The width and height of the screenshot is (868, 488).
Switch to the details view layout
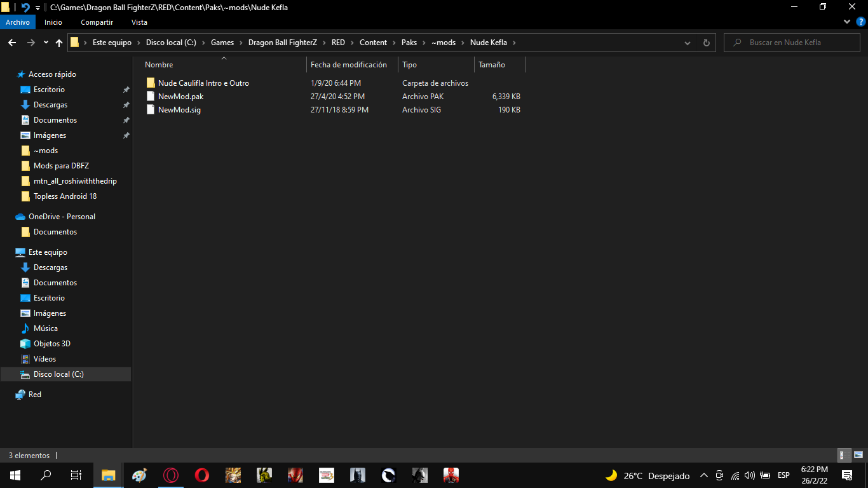tap(844, 455)
